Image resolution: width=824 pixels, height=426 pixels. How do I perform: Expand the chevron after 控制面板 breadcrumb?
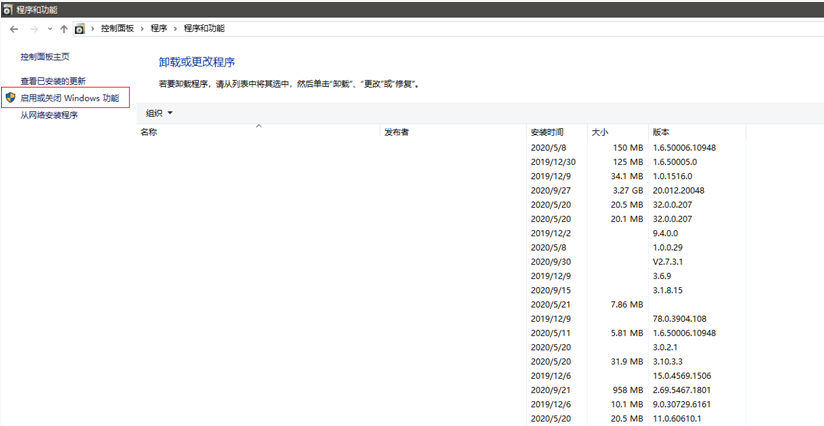tap(142, 28)
